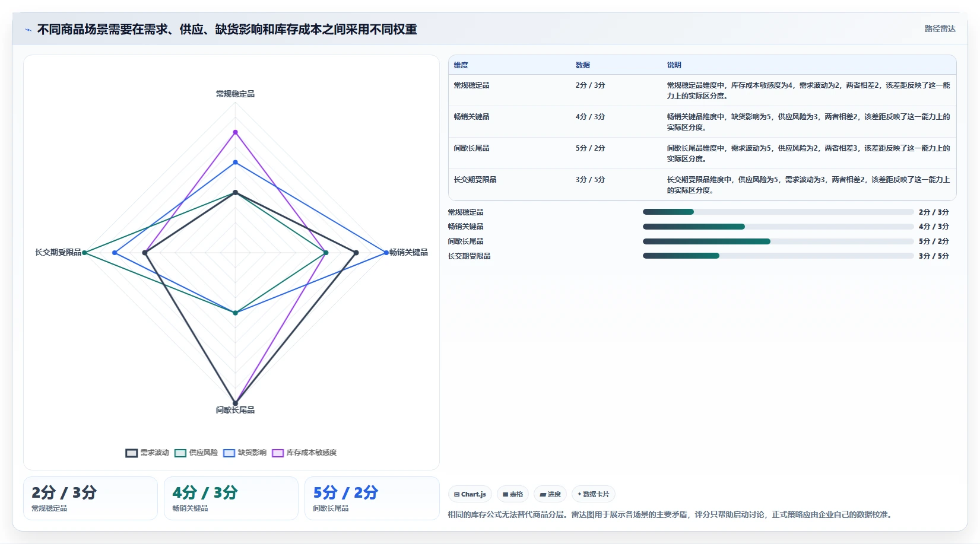Image resolution: width=980 pixels, height=544 pixels.
Task: Click the table value 5分 / 2分
Action: (x=590, y=148)
